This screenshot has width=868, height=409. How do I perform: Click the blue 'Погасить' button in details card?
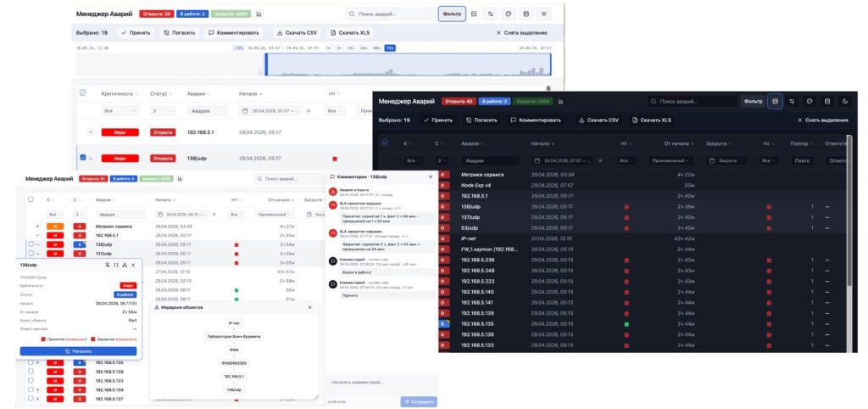pyautogui.click(x=78, y=350)
